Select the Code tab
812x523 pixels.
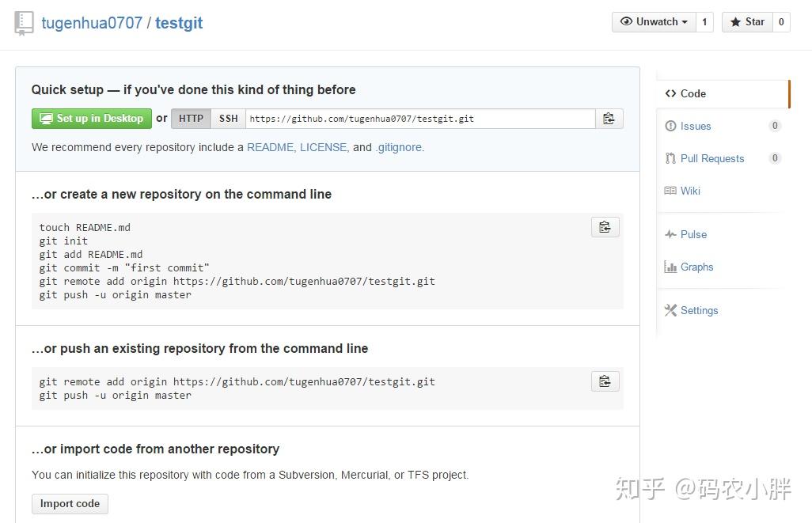(691, 93)
